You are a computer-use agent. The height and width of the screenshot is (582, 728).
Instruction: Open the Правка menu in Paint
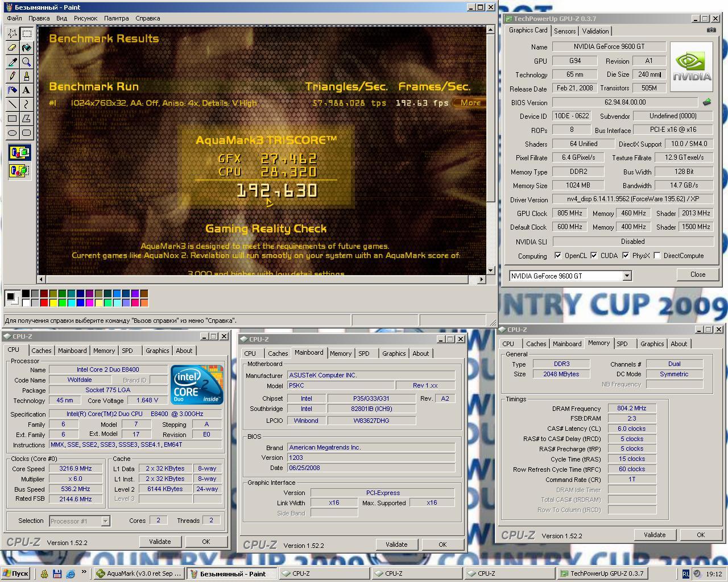39,18
